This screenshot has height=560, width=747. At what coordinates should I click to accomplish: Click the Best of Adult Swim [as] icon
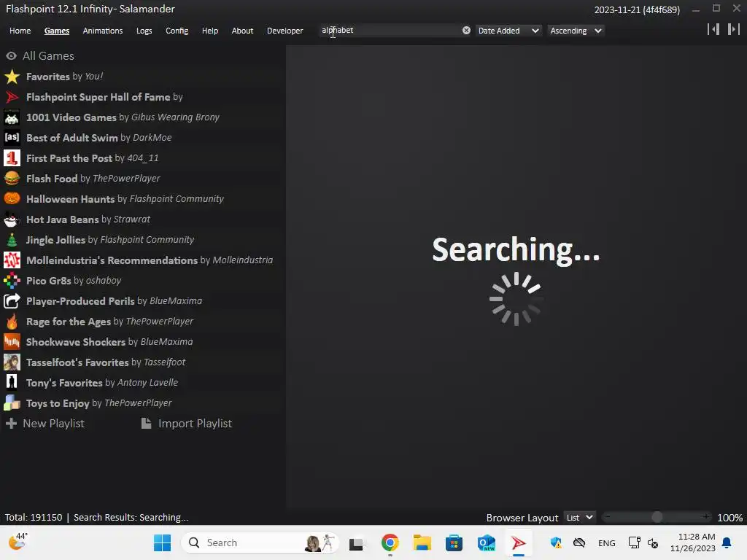coord(12,138)
